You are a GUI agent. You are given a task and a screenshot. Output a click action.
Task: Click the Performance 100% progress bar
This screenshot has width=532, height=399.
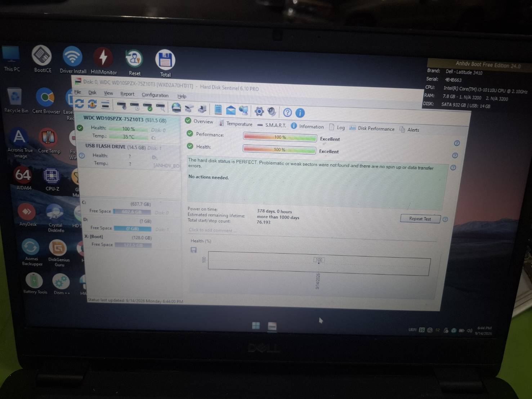280,137
